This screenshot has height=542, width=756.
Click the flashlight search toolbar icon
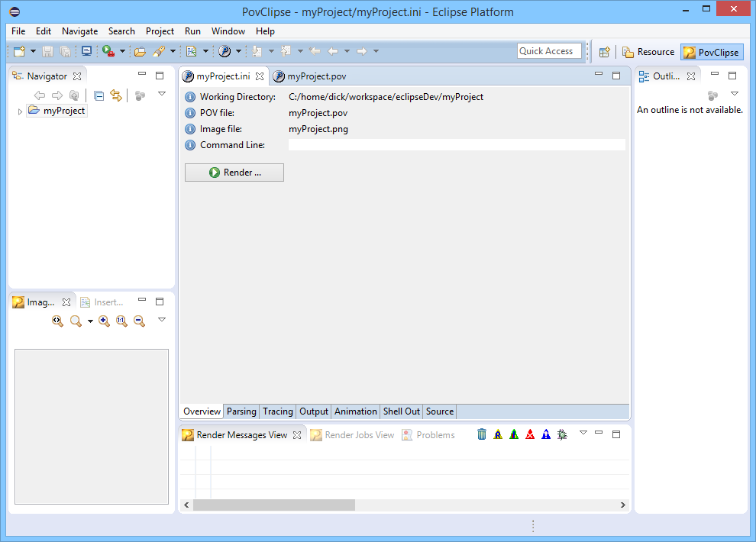[x=159, y=51]
